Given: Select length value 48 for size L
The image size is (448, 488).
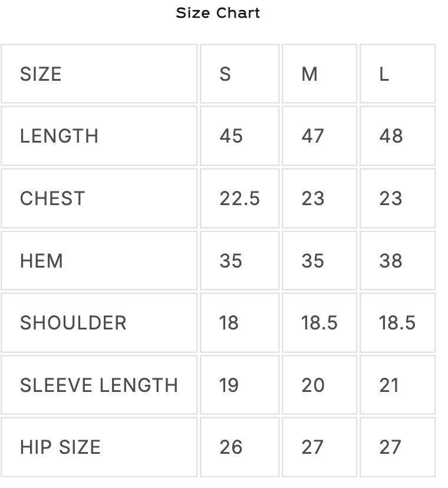Looking at the screenshot, I should click(391, 136).
